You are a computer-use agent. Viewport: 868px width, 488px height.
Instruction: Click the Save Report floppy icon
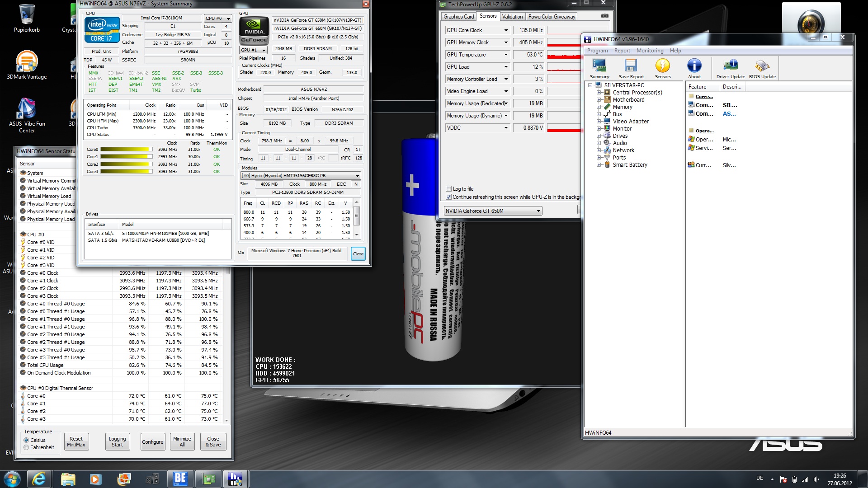tap(631, 66)
